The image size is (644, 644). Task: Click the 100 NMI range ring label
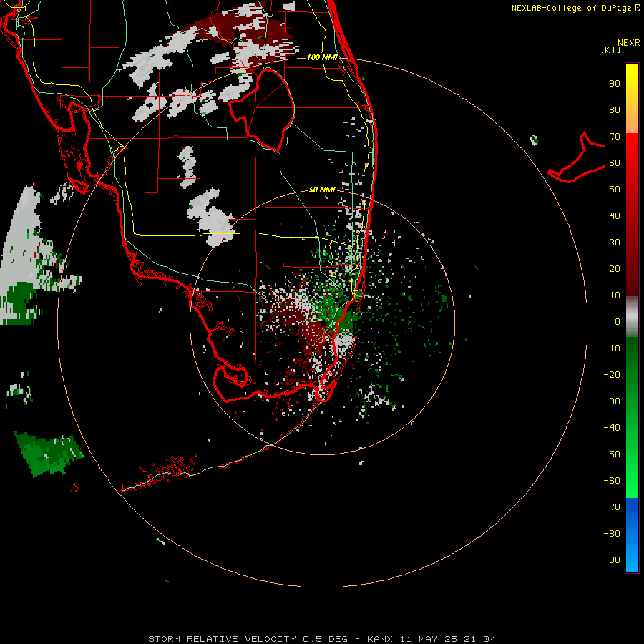click(x=322, y=57)
